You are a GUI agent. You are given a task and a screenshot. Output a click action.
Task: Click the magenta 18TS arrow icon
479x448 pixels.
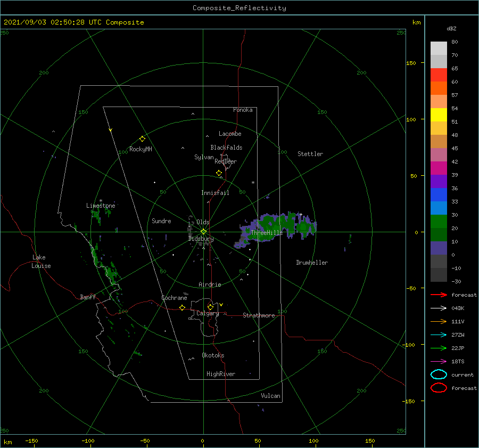tap(439, 362)
